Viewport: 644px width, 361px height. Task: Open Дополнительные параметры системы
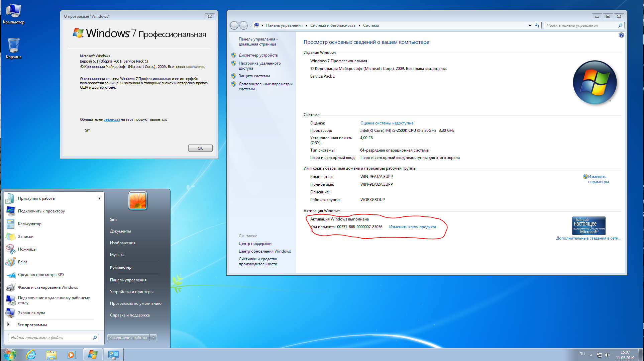[x=265, y=86]
